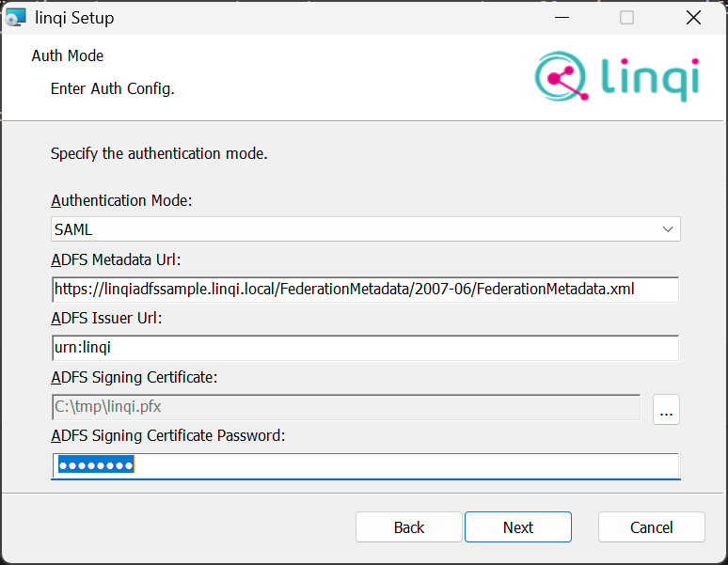Focus the ADFS Issuer Url field

coord(366,348)
